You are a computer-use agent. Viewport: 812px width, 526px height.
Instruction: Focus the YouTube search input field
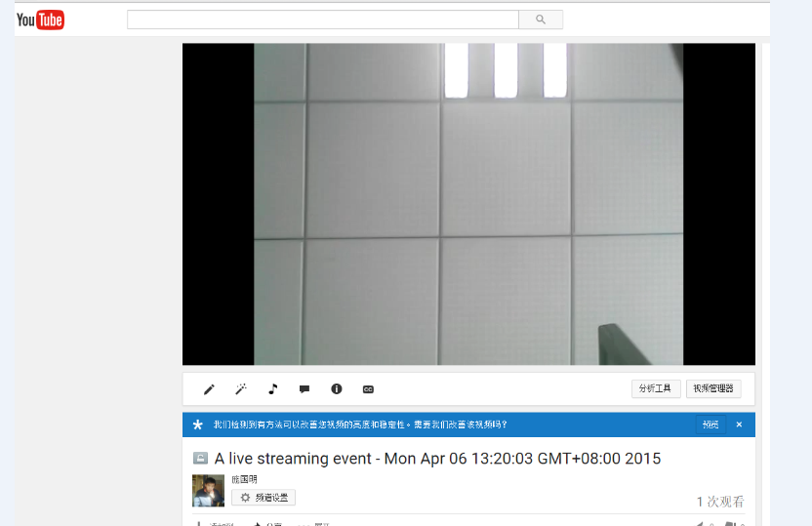323,20
